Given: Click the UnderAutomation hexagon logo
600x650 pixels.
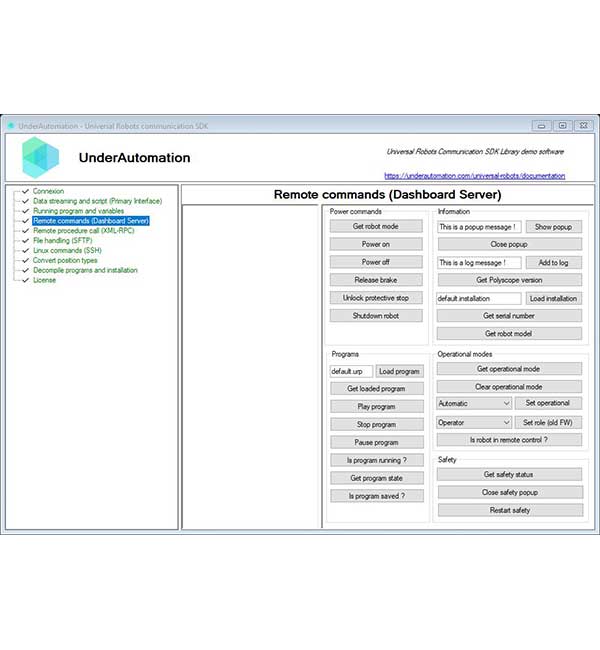Looking at the screenshot, I should pyautogui.click(x=40, y=158).
